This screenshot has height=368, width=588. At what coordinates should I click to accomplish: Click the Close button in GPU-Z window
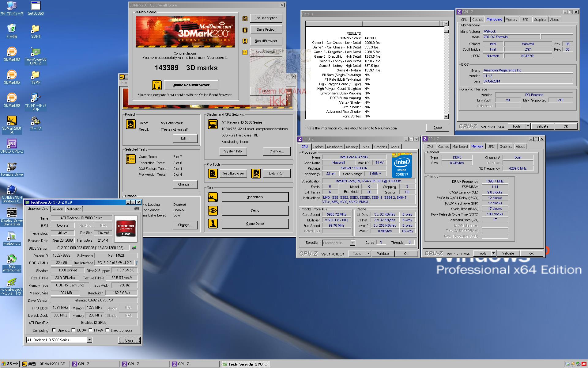pyautogui.click(x=129, y=340)
